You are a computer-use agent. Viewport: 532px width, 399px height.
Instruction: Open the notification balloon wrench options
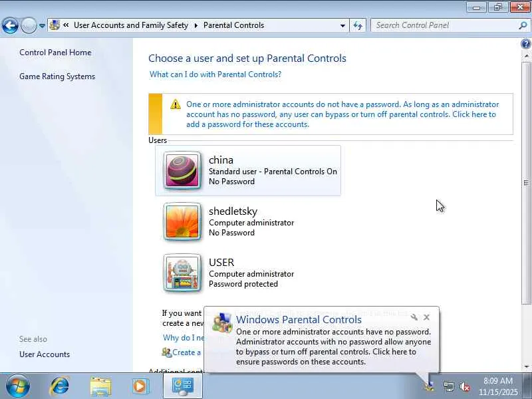tap(414, 317)
